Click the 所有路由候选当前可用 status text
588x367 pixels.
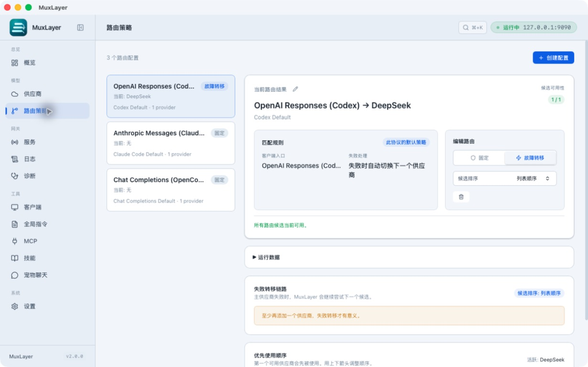coord(281,225)
